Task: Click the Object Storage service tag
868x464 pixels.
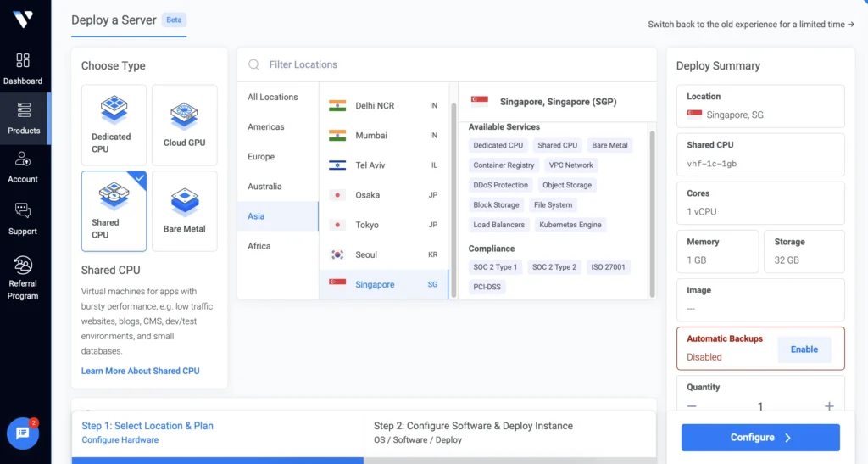Action: point(567,185)
